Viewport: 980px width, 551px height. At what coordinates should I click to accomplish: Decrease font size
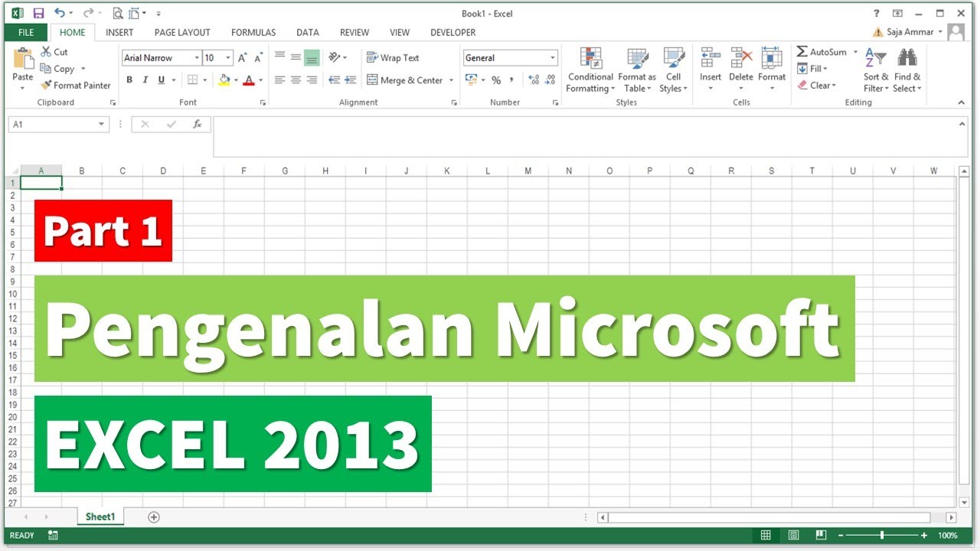point(259,58)
